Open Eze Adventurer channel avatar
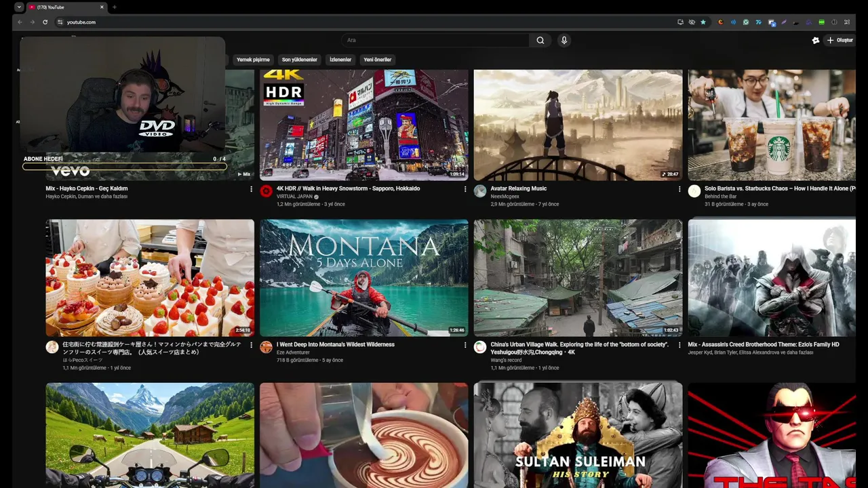 [x=266, y=347]
